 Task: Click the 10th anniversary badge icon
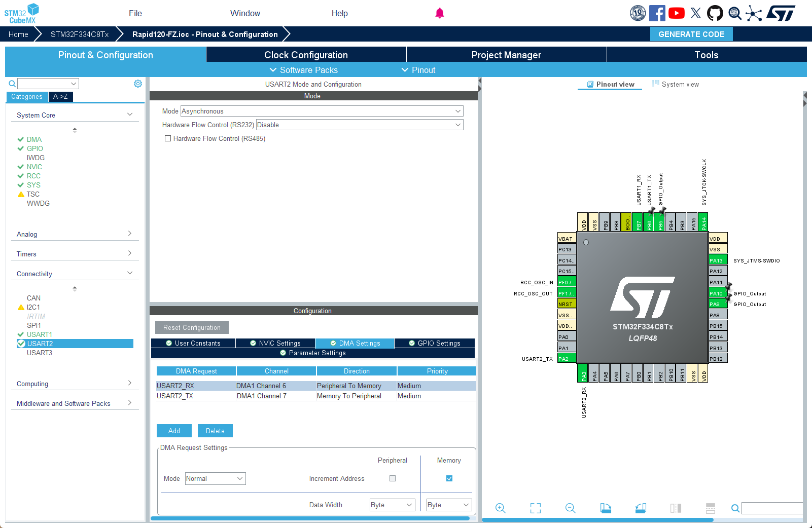tap(638, 13)
